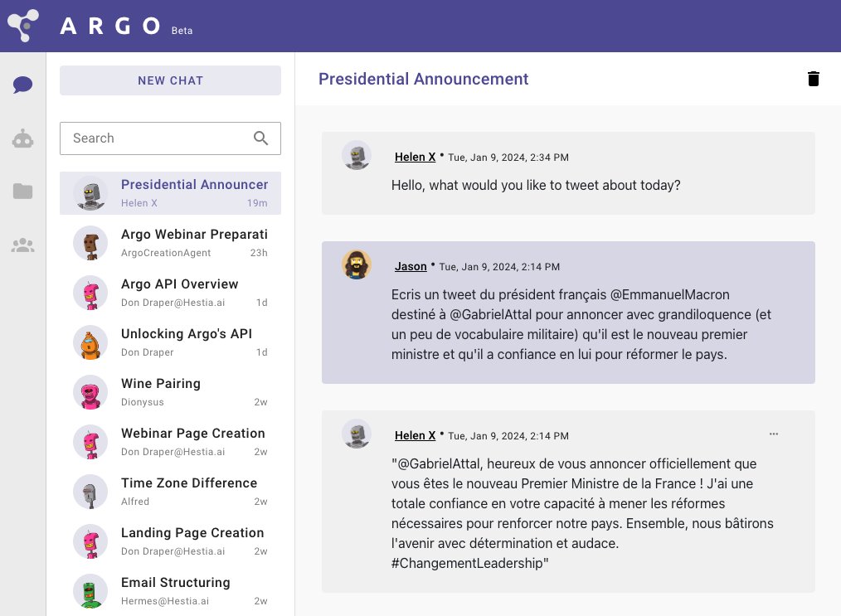Delete chat with the trash icon
Screen dimensions: 841x616
point(813,79)
